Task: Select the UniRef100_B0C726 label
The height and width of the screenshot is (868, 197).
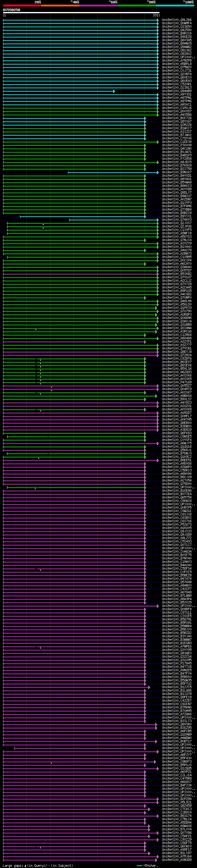Action: tap(177, 118)
